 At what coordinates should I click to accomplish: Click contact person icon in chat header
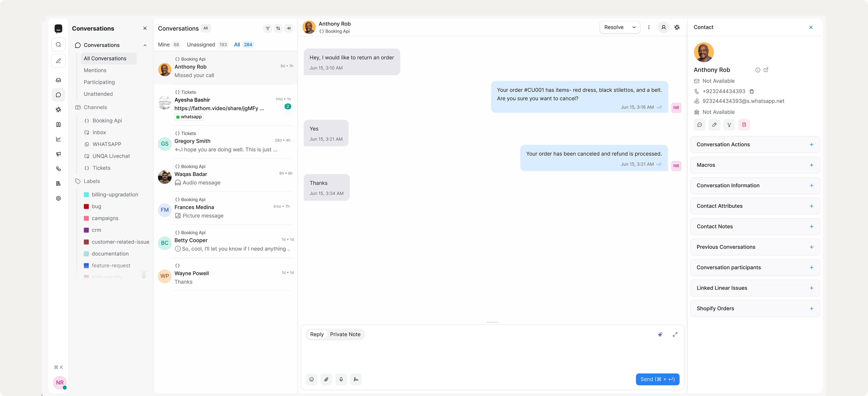point(663,27)
